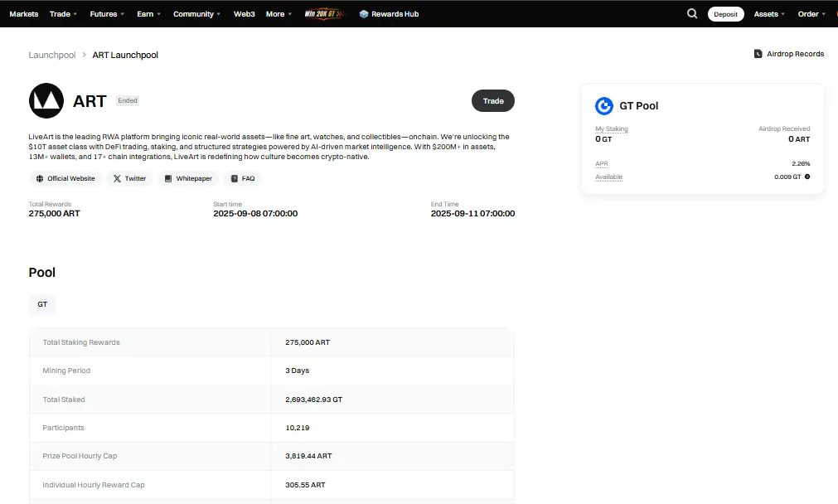This screenshot has width=838, height=504.
Task: Click the Participants row label
Action: [63, 428]
